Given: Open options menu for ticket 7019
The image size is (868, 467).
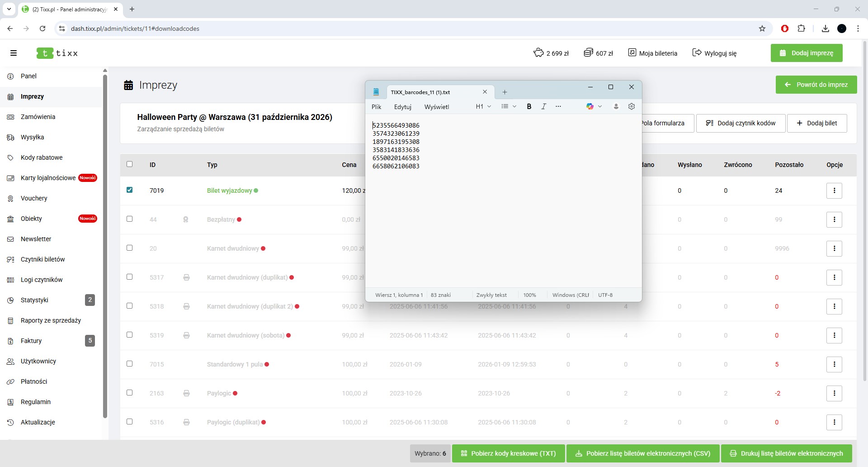Looking at the screenshot, I should [x=834, y=191].
